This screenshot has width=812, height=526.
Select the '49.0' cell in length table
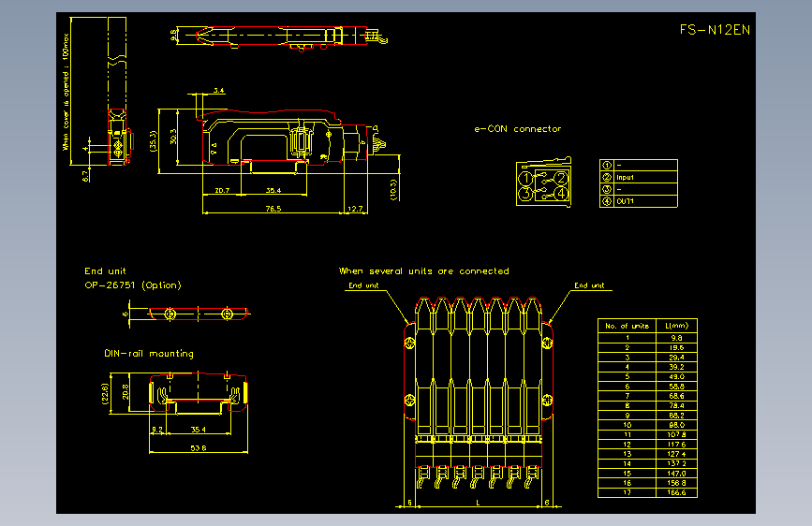677,377
